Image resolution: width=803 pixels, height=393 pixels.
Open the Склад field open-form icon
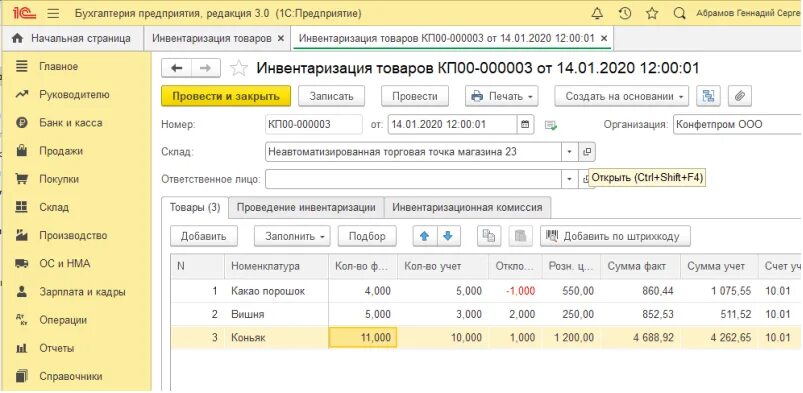pyautogui.click(x=587, y=152)
